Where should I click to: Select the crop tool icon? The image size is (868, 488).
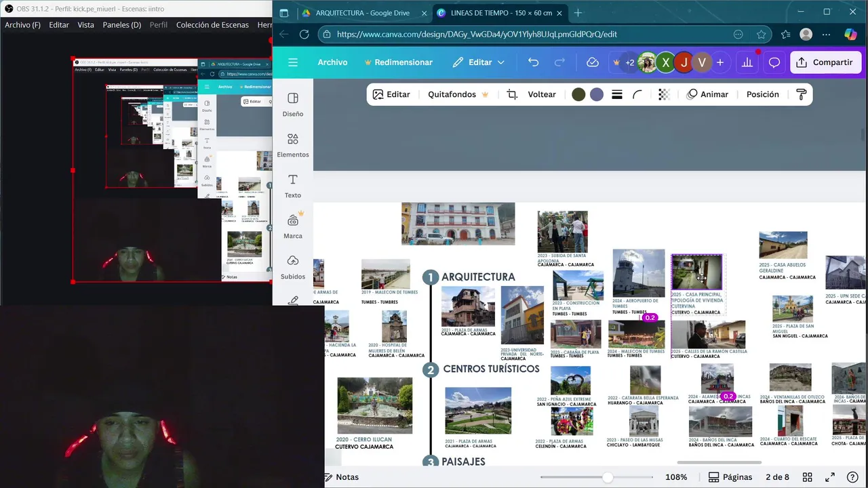coord(513,95)
